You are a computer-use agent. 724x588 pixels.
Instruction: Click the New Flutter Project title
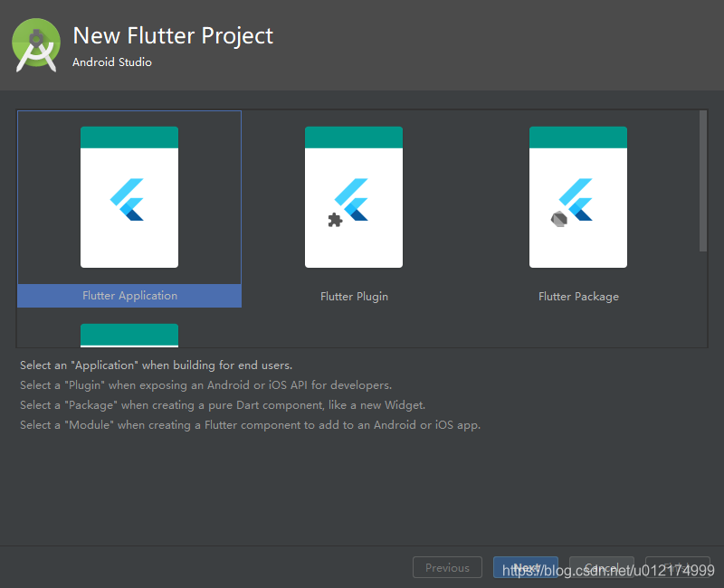[173, 35]
